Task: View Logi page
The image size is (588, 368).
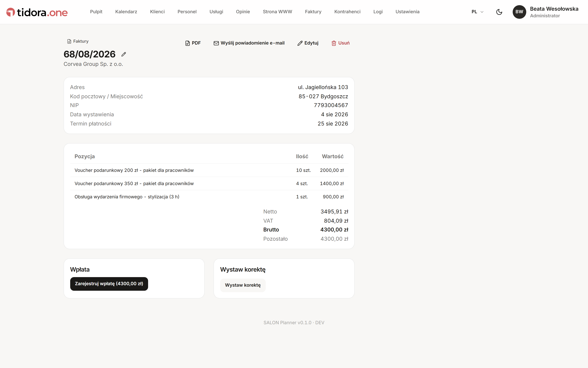Action: point(378,12)
